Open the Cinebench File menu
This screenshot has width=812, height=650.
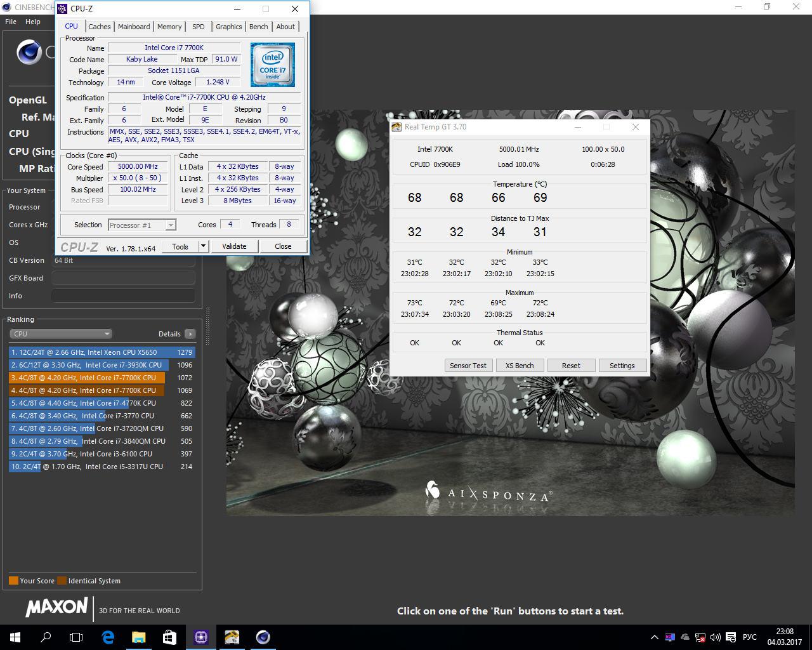point(11,22)
